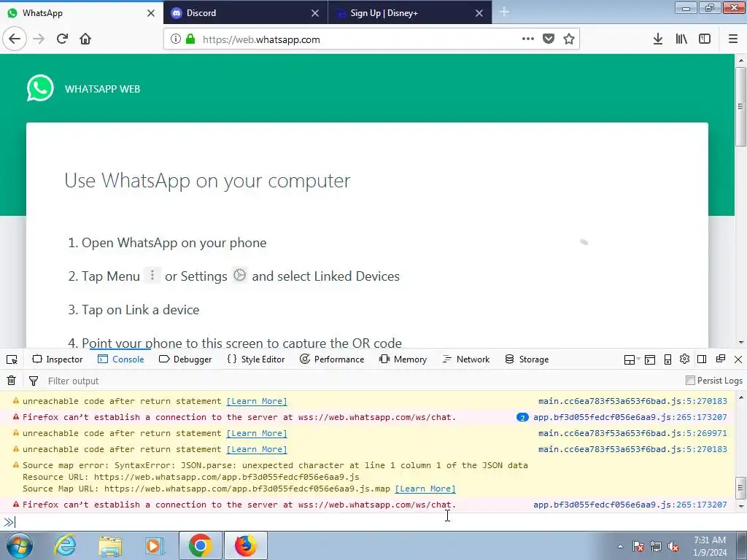Open Learn More link after Source Map URL
The height and width of the screenshot is (560, 747).
(x=425, y=489)
